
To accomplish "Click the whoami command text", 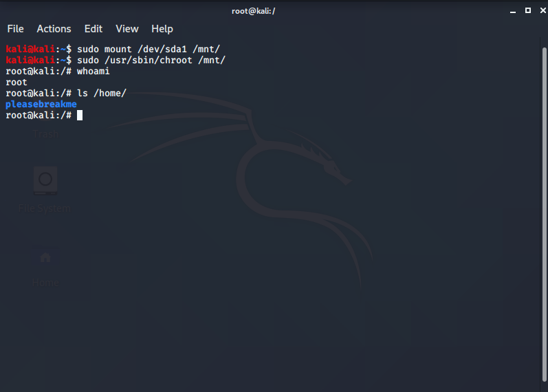I will 93,72.
